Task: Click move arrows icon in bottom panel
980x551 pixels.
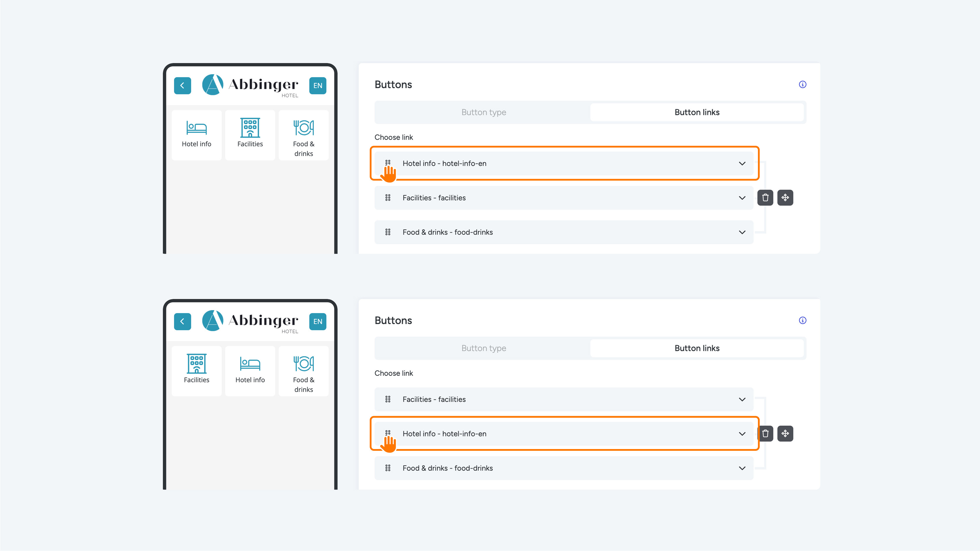Action: pos(785,433)
